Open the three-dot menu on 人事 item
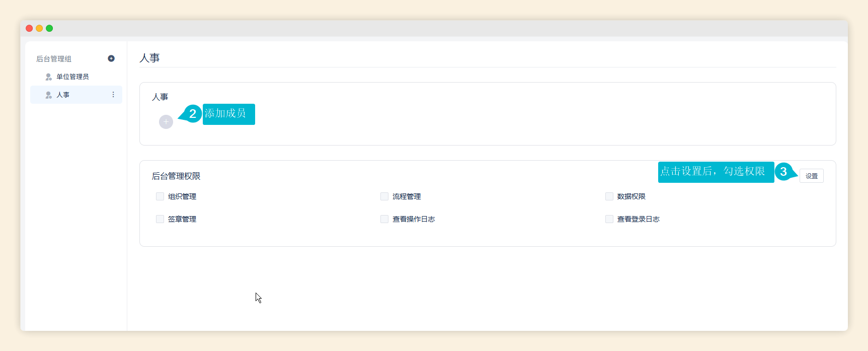868x351 pixels. coord(113,95)
